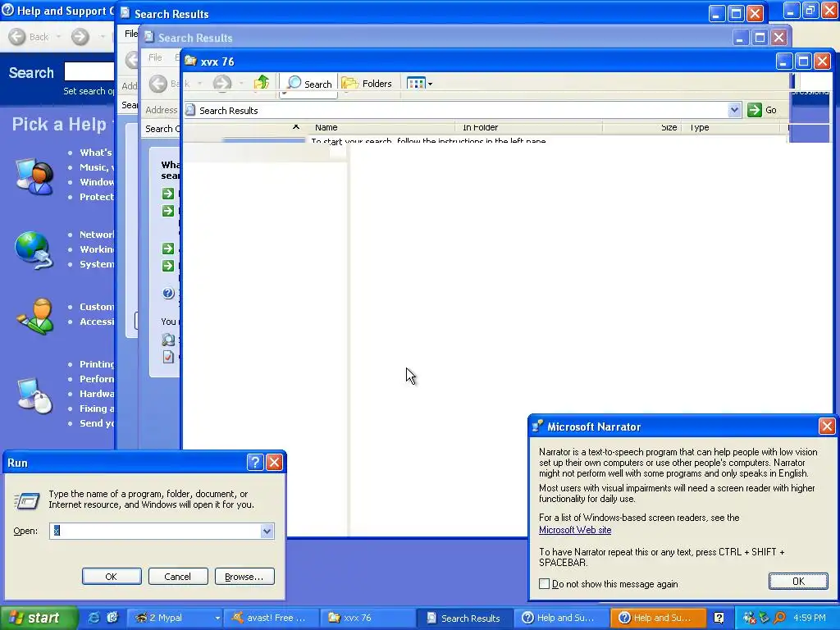Screen dimensions: 840x630
Task: Click the second quick launch icon beside Internet Explorer
Action: click(112, 618)
